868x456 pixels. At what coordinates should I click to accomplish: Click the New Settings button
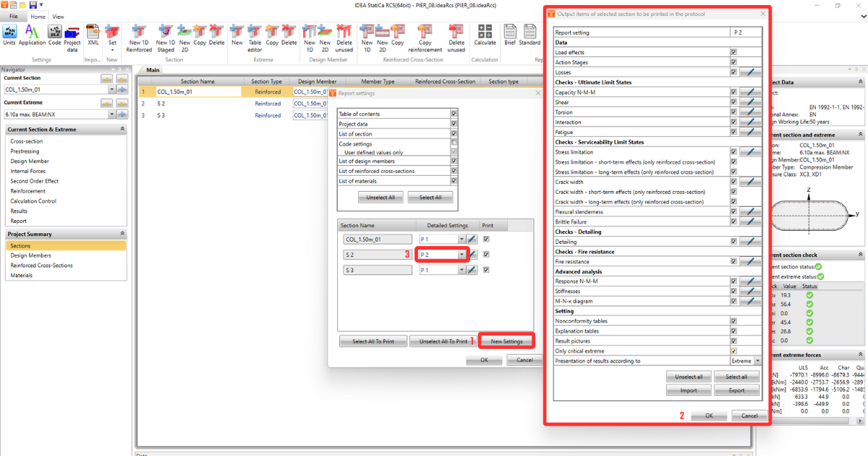(506, 340)
